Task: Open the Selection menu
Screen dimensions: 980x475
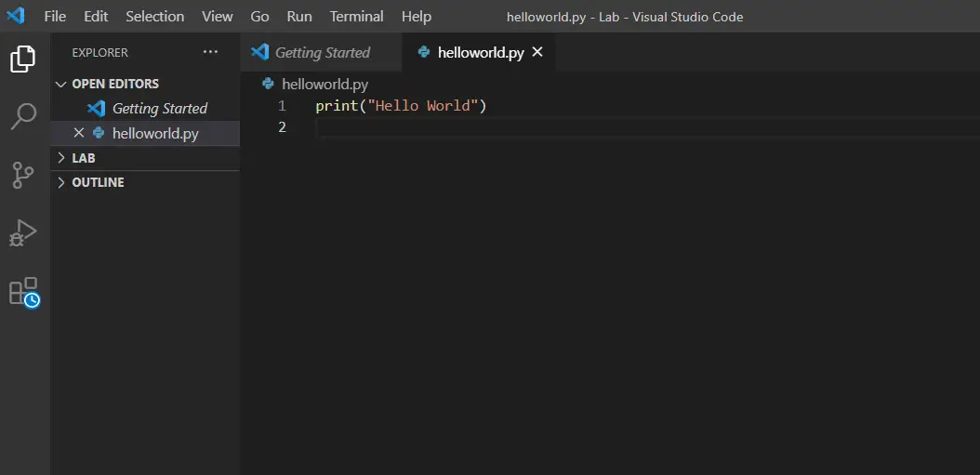Action: click(x=155, y=16)
